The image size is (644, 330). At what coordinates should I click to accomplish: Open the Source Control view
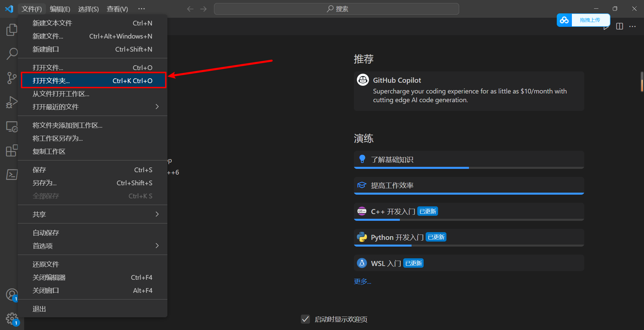tap(12, 78)
